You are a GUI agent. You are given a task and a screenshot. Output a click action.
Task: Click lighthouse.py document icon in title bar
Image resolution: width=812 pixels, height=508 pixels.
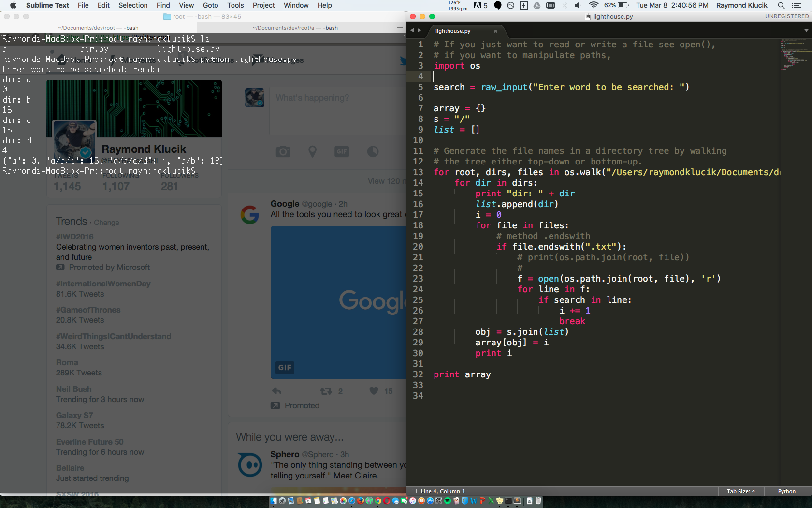pos(588,16)
